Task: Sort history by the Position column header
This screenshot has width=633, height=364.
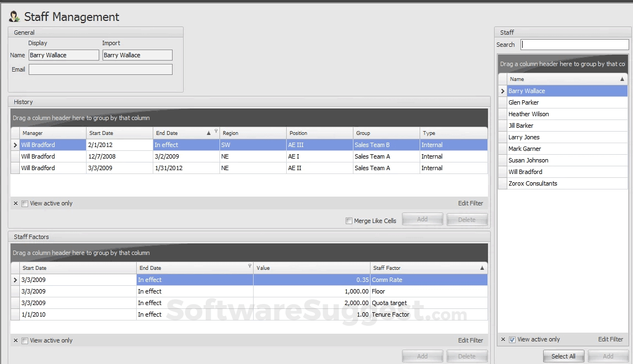Action: 319,133
